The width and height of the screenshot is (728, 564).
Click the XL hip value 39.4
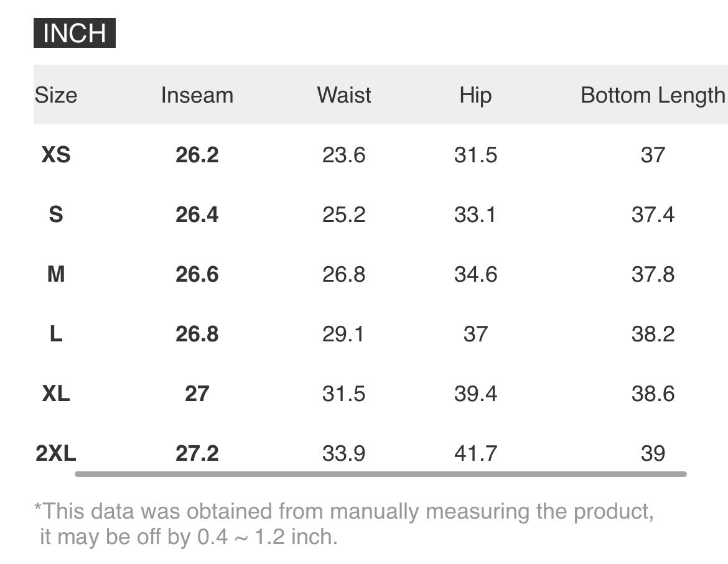coord(475,394)
